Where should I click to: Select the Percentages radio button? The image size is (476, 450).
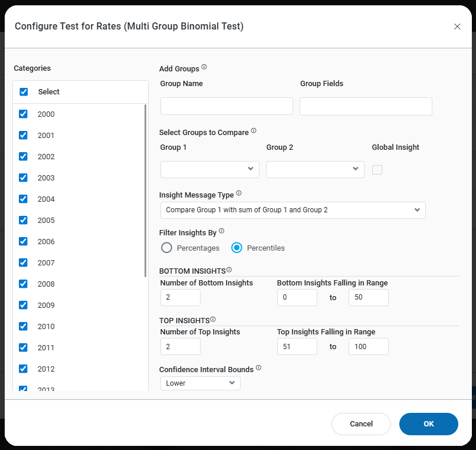167,248
